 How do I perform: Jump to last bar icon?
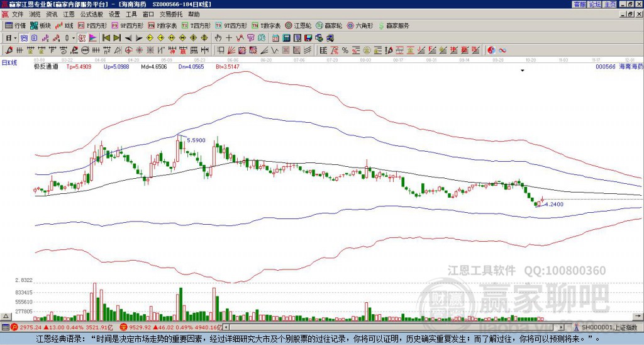117,38
